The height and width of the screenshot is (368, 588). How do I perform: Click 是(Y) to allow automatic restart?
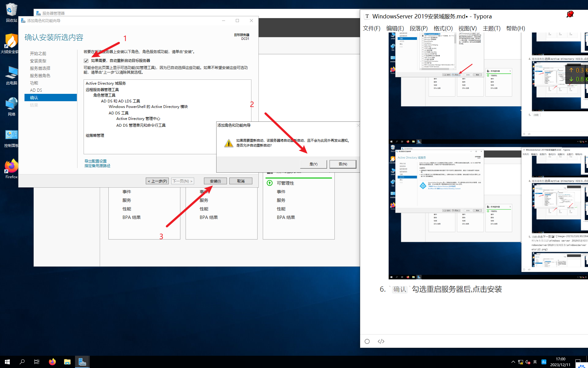tap(313, 164)
